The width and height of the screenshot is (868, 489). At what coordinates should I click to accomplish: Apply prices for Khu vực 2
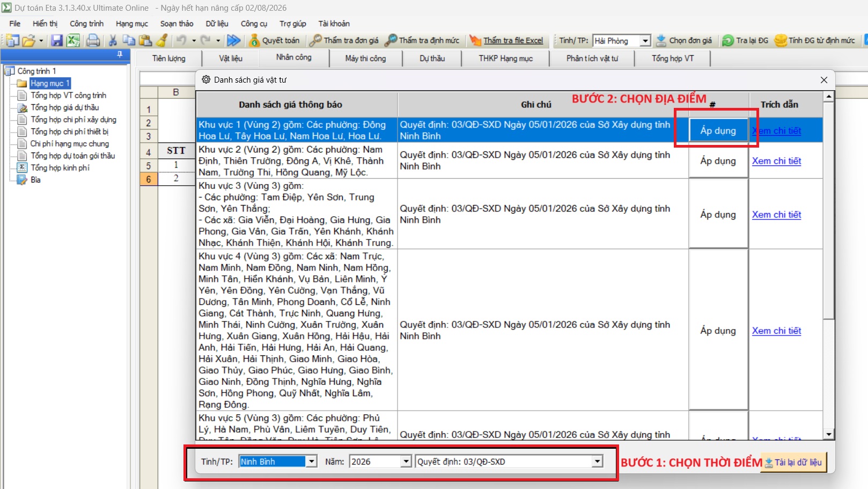[718, 161]
